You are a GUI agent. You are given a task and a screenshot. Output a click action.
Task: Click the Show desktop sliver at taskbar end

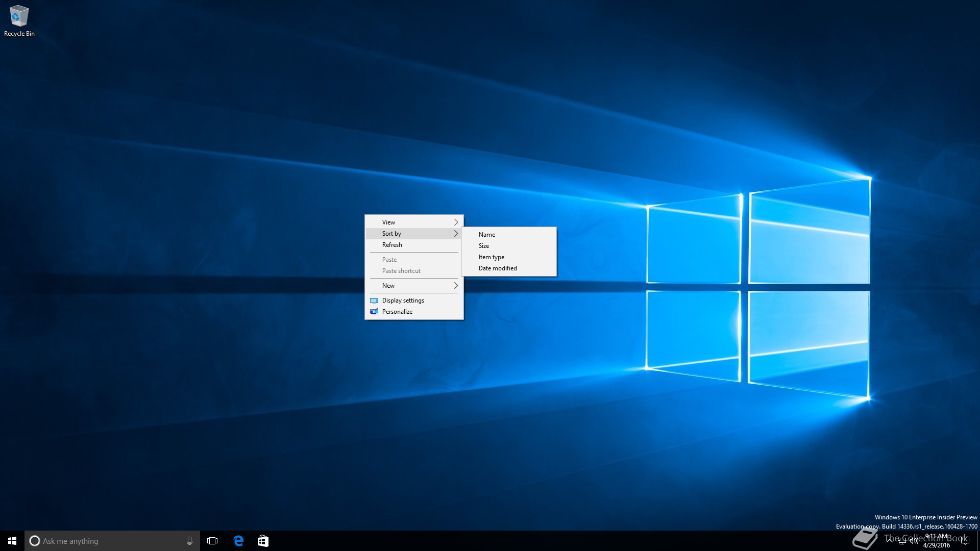pyautogui.click(x=978, y=541)
